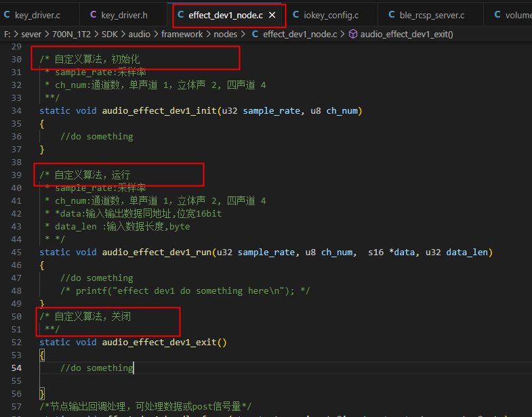Click the audio_effect_dev1_run function name
532x417 pixels.
(x=157, y=253)
